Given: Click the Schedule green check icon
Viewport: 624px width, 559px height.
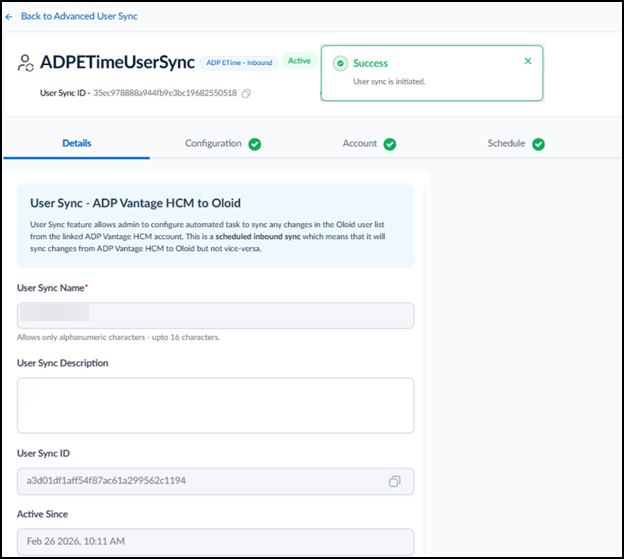Looking at the screenshot, I should tap(538, 144).
